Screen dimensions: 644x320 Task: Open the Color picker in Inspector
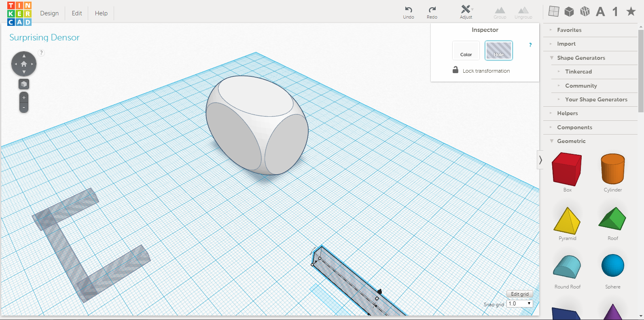[x=466, y=51]
